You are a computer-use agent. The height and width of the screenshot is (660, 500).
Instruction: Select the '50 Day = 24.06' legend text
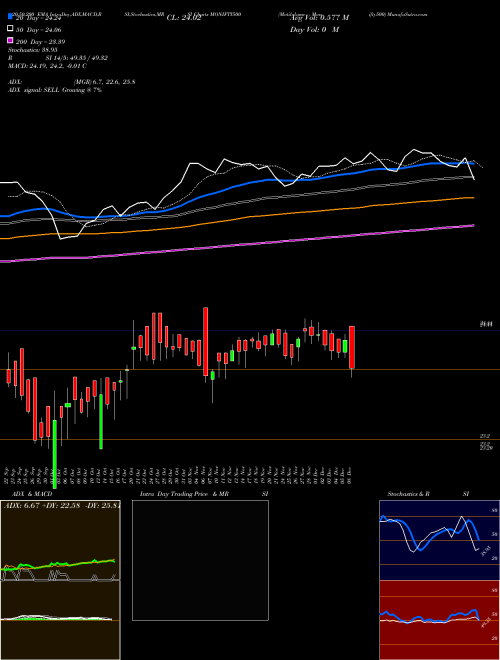(x=38, y=29)
